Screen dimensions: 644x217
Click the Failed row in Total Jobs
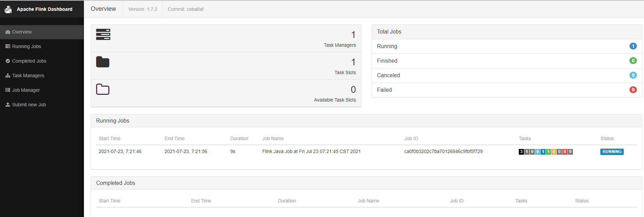tap(507, 90)
